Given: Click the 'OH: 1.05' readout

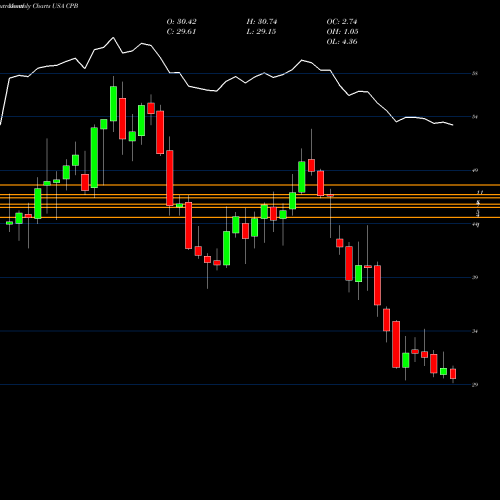Looking at the screenshot, I should 342,32.
